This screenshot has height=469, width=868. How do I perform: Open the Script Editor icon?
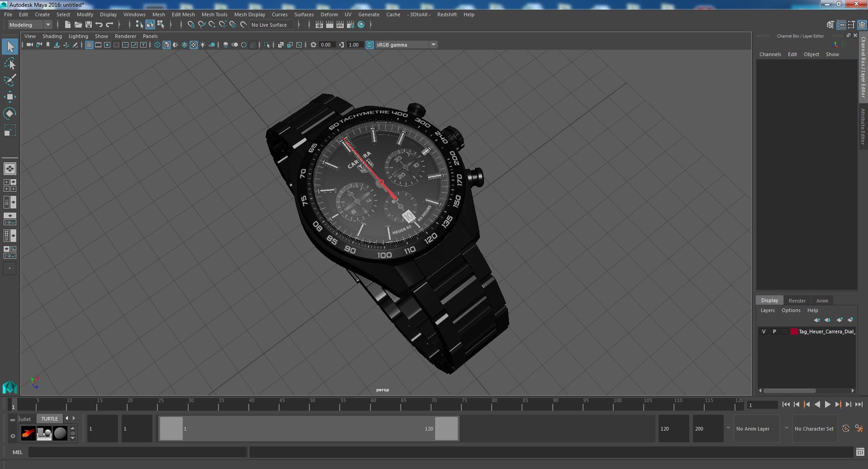pos(860,452)
